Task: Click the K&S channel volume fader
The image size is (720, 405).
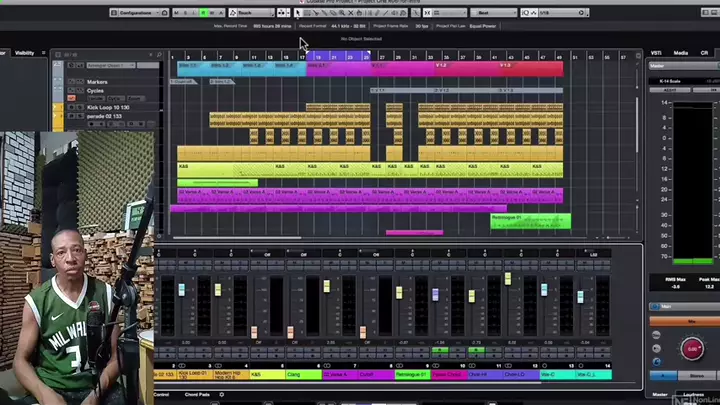Action: (x=254, y=331)
